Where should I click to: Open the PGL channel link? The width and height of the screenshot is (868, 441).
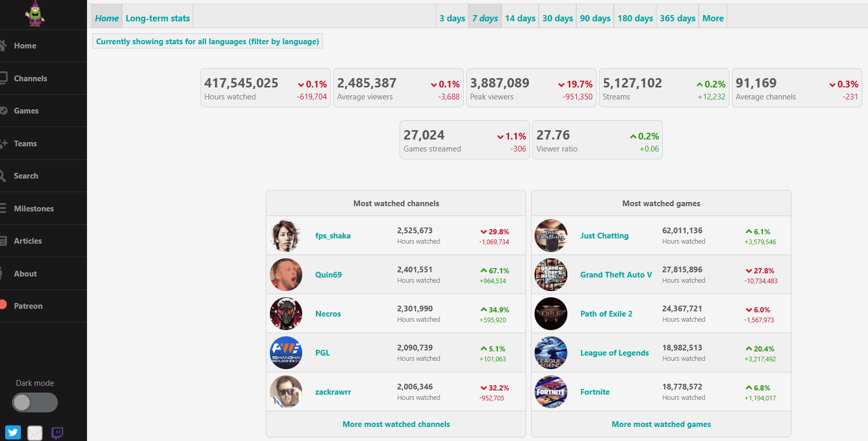coord(323,353)
